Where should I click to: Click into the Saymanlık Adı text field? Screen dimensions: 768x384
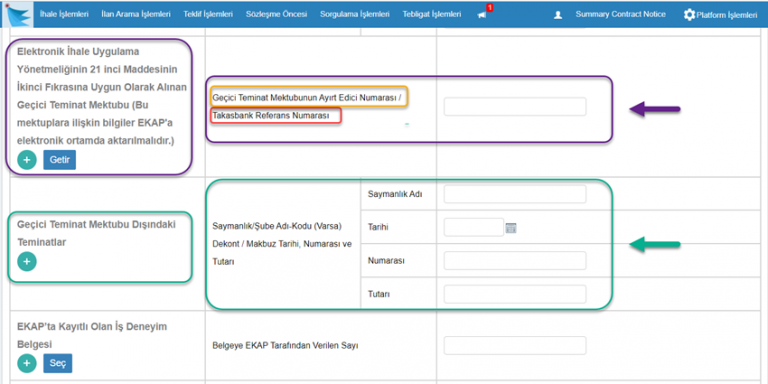(515, 194)
